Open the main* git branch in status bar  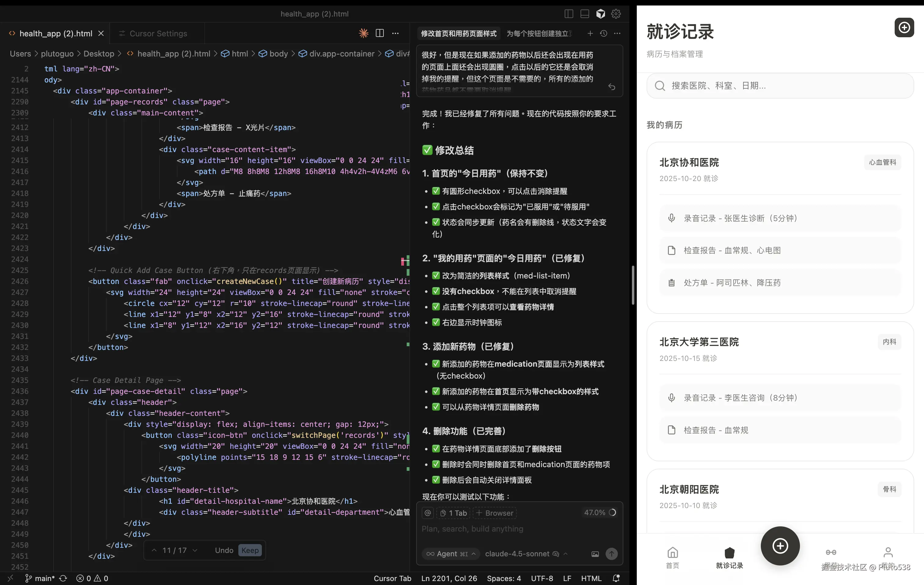tap(40, 578)
